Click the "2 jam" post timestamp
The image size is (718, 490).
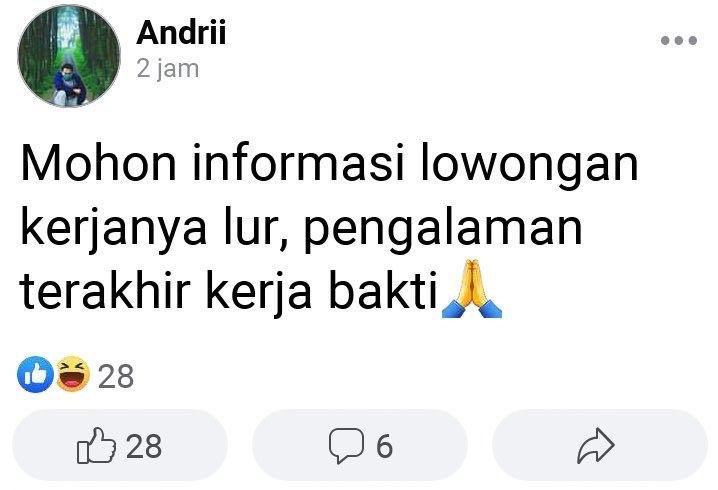168,69
